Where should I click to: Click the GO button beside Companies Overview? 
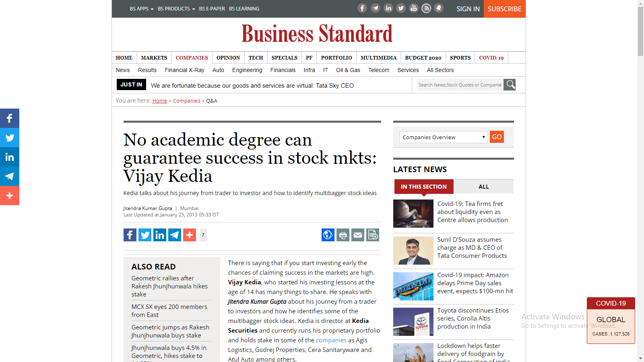tap(497, 137)
